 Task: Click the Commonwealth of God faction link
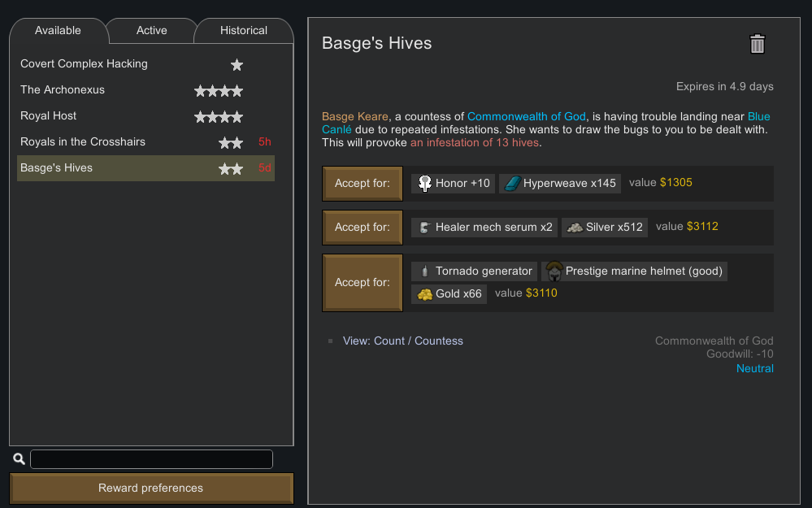coord(526,116)
